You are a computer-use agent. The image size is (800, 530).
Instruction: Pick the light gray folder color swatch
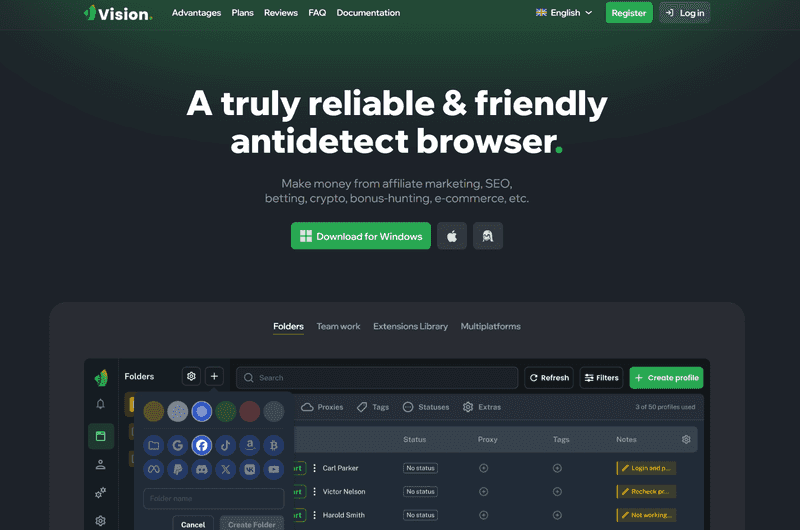tap(178, 411)
